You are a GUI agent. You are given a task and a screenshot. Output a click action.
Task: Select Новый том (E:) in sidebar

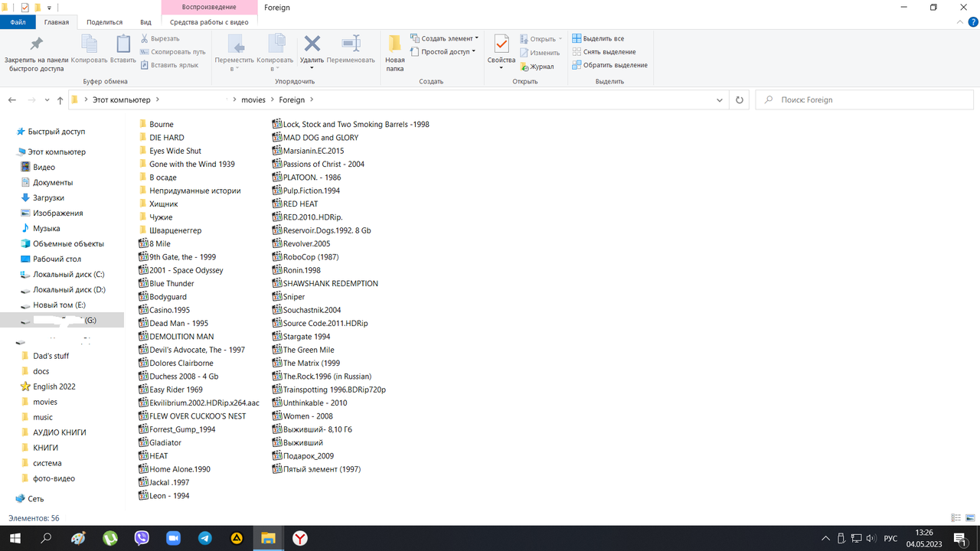coord(59,305)
